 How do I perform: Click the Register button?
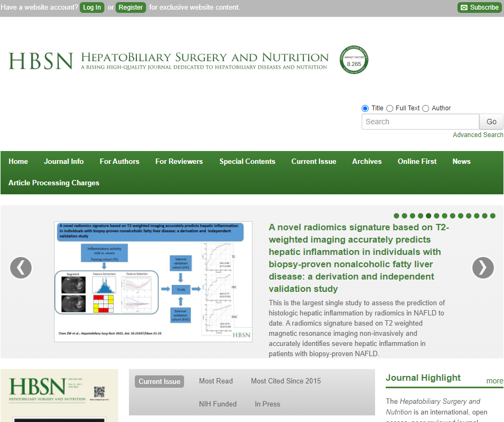click(x=131, y=7)
